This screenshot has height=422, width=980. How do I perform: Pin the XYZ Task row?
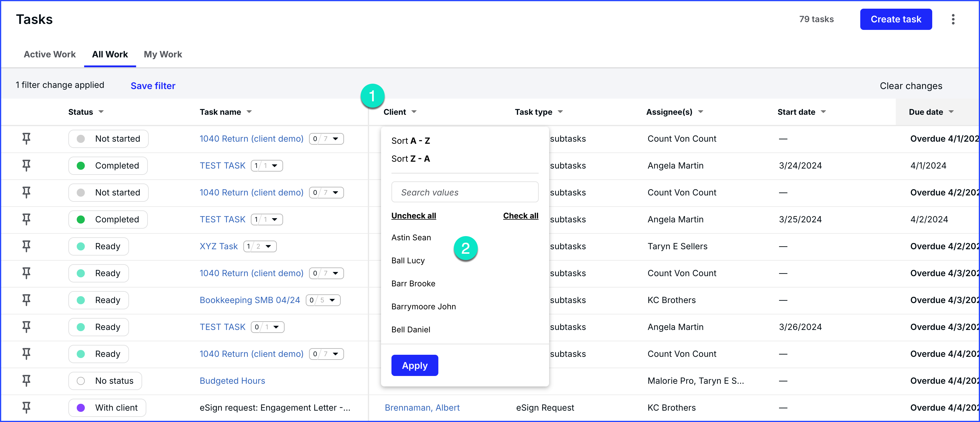[x=26, y=246]
